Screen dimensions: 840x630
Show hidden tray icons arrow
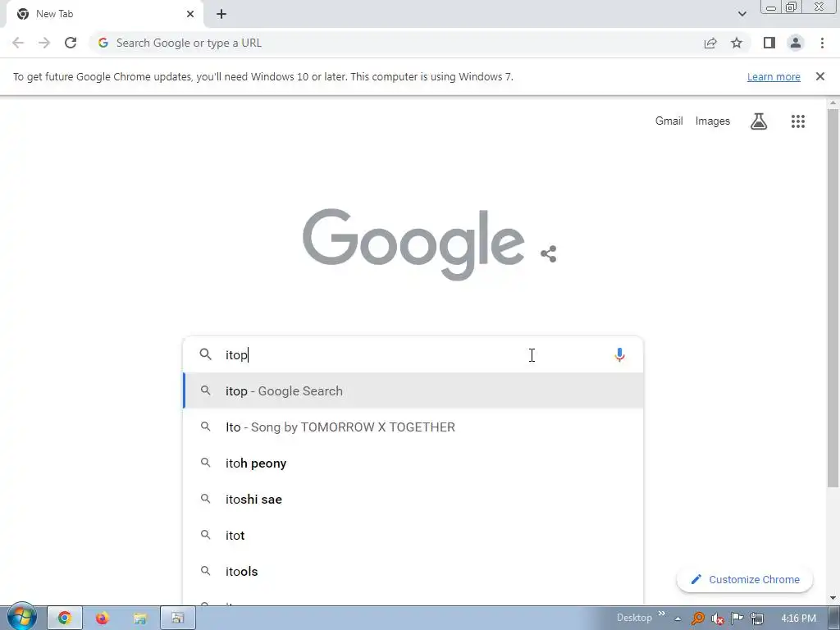pos(678,619)
